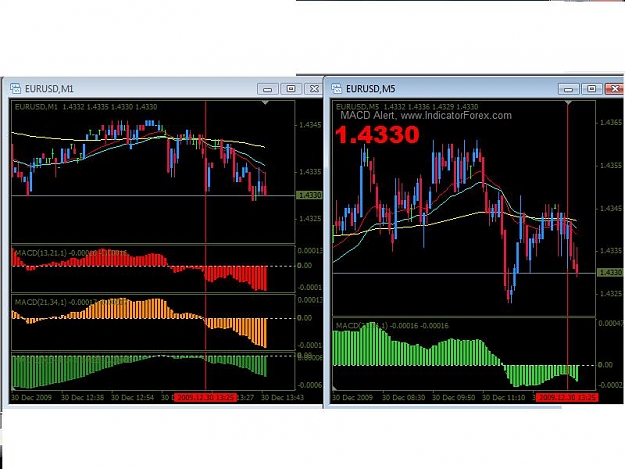
Task: Click the 1.4355 price level on M5 axis
Action: pyautogui.click(x=611, y=165)
